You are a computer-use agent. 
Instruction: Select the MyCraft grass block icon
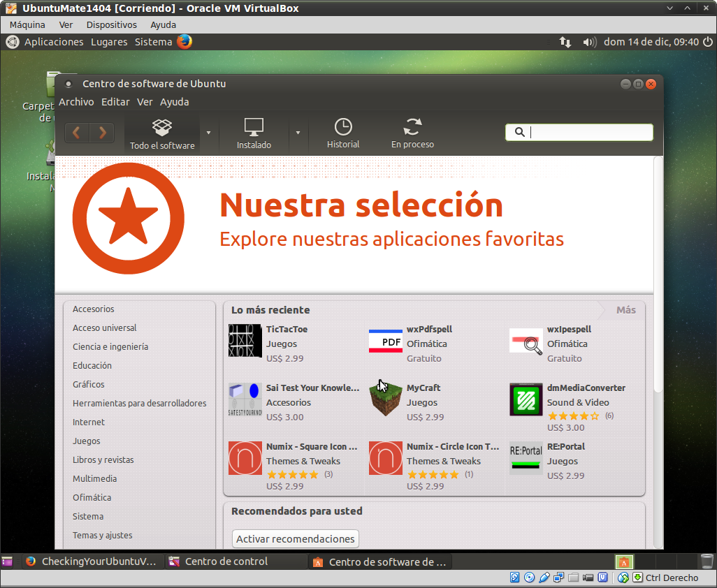click(386, 399)
